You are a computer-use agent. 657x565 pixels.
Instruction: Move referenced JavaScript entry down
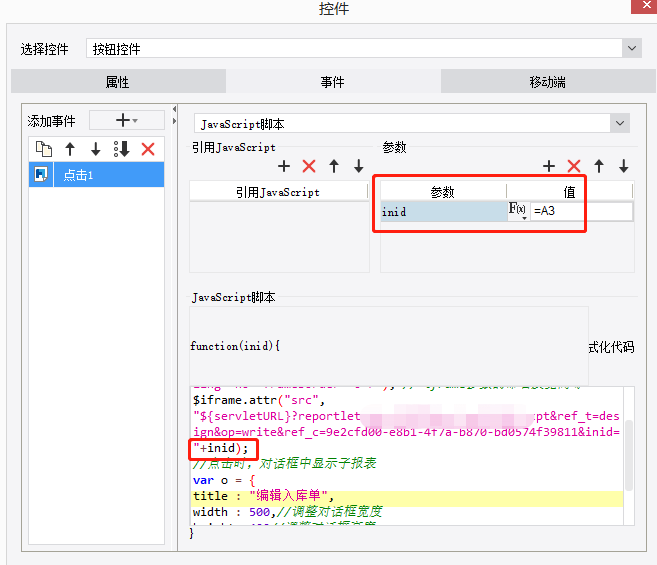359,166
